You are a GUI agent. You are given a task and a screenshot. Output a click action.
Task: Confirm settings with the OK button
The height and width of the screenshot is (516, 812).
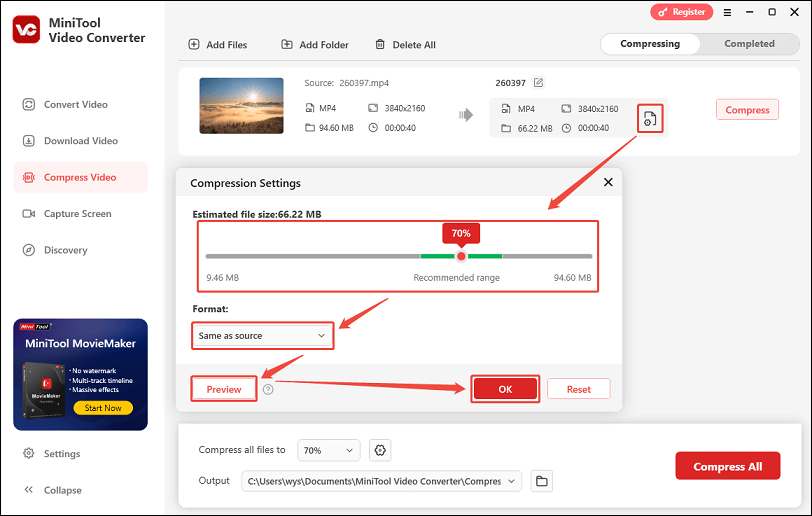505,389
